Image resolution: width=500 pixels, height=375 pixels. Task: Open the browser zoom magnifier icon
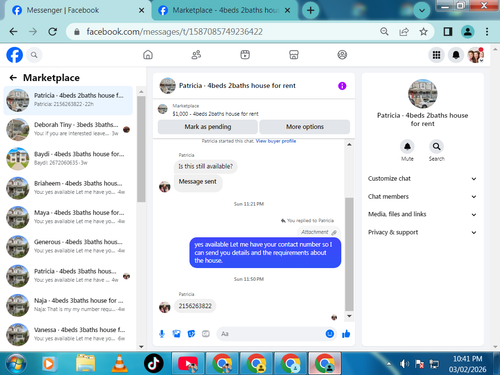tap(384, 32)
